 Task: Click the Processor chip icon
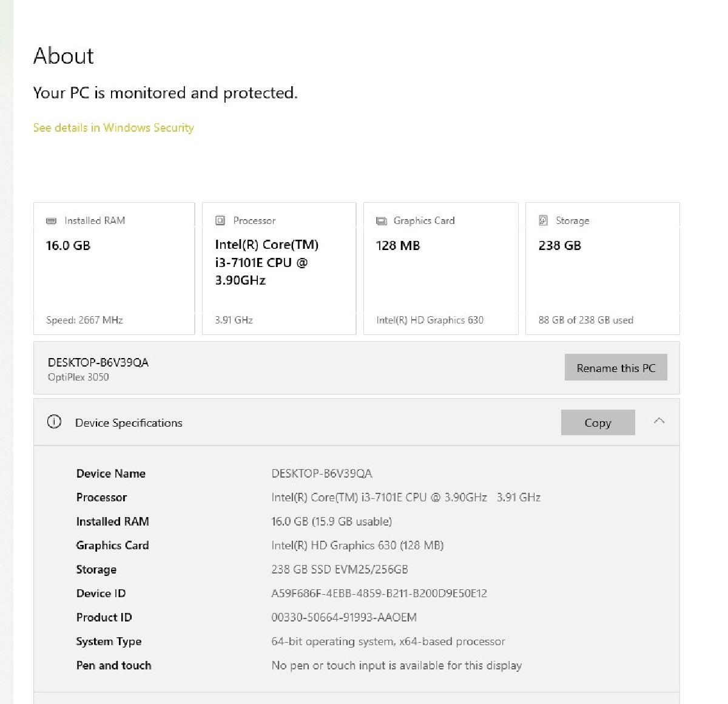[220, 221]
